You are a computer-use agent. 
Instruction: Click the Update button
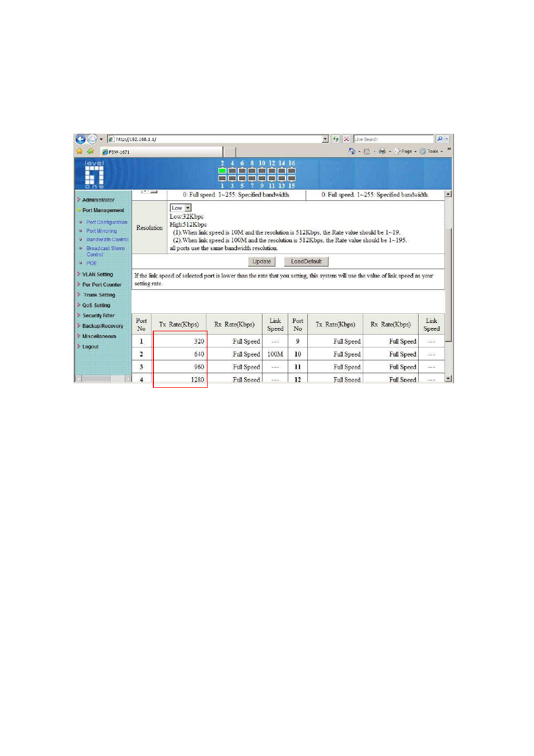(x=261, y=262)
